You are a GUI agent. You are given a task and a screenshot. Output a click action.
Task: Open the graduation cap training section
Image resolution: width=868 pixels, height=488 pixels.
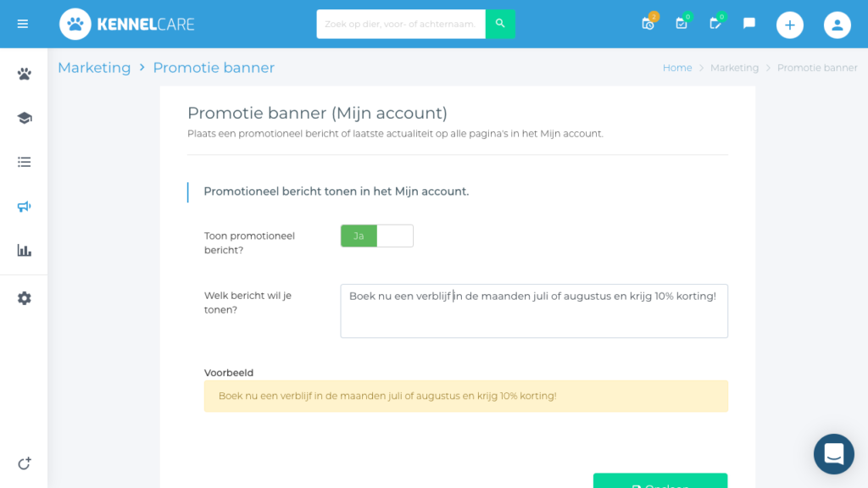[24, 118]
